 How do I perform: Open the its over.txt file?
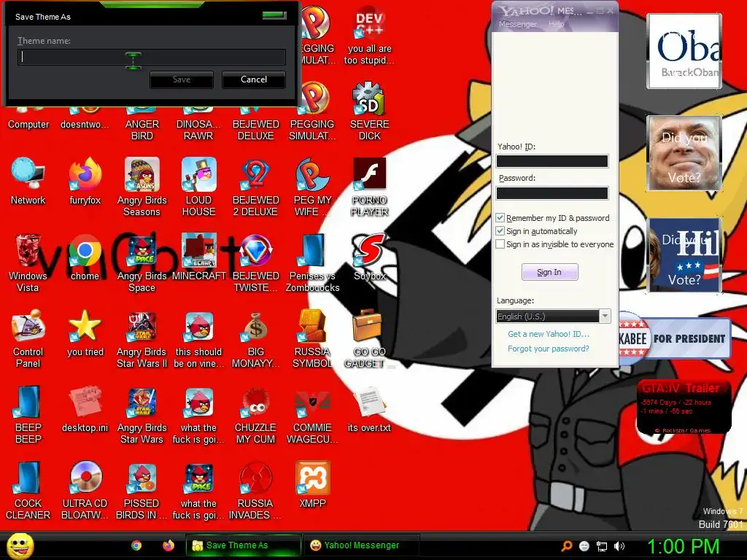point(369,410)
